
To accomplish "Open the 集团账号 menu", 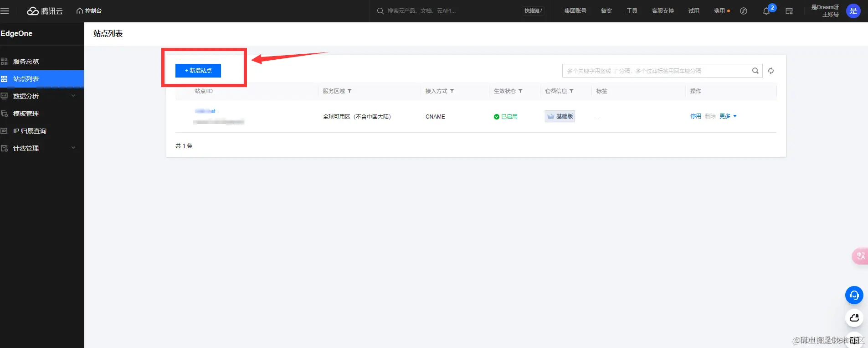I will [x=575, y=11].
